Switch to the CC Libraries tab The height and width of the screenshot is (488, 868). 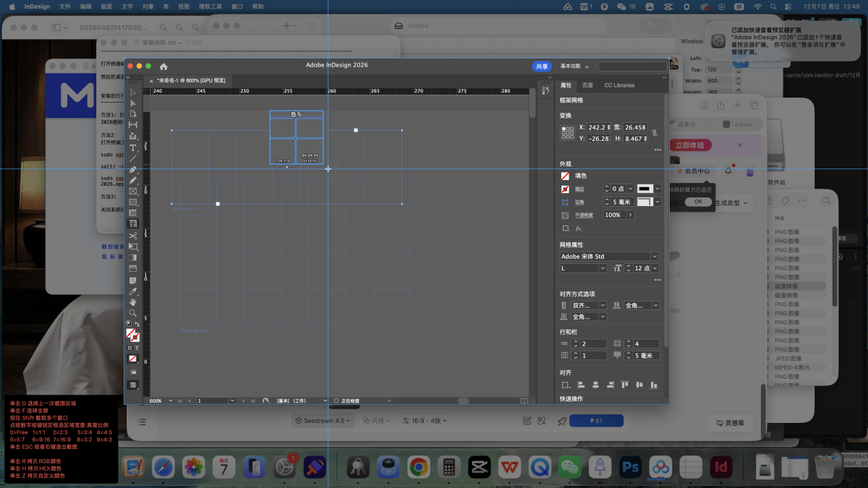pyautogui.click(x=619, y=85)
